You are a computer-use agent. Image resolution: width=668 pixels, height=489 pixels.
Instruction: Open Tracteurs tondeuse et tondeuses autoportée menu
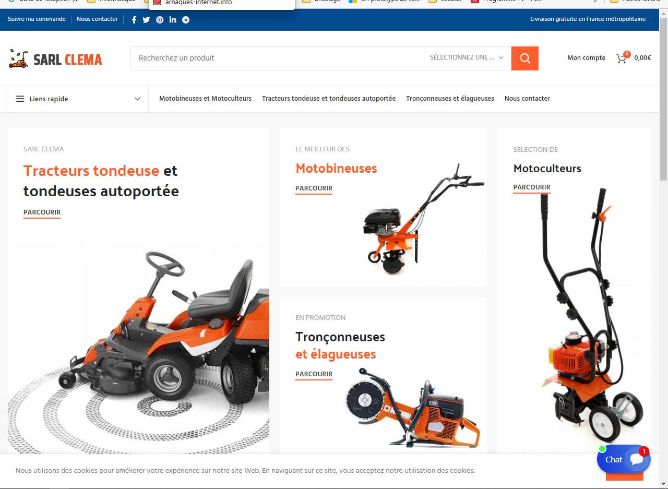click(x=328, y=98)
